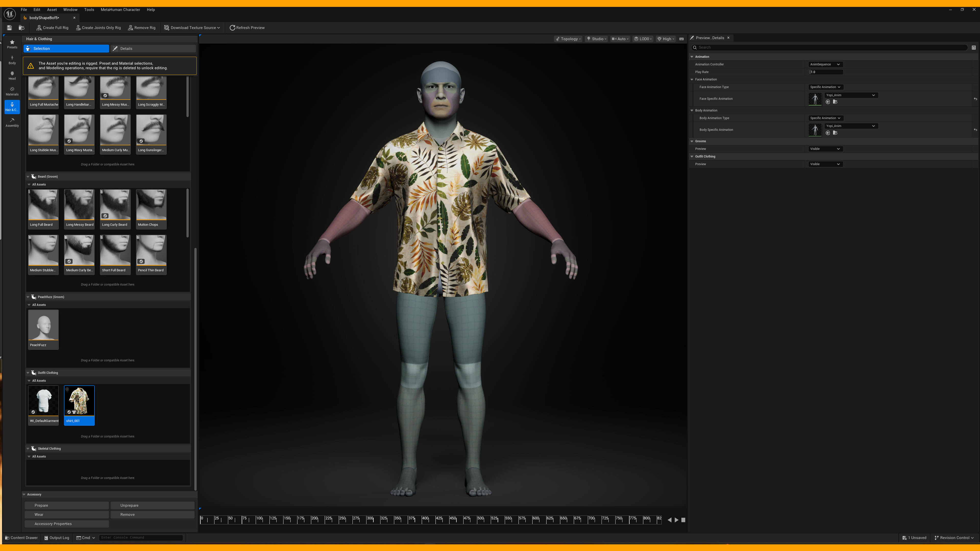Click the Prepare accessory button
Screen dimensions: 980x551
point(67,505)
